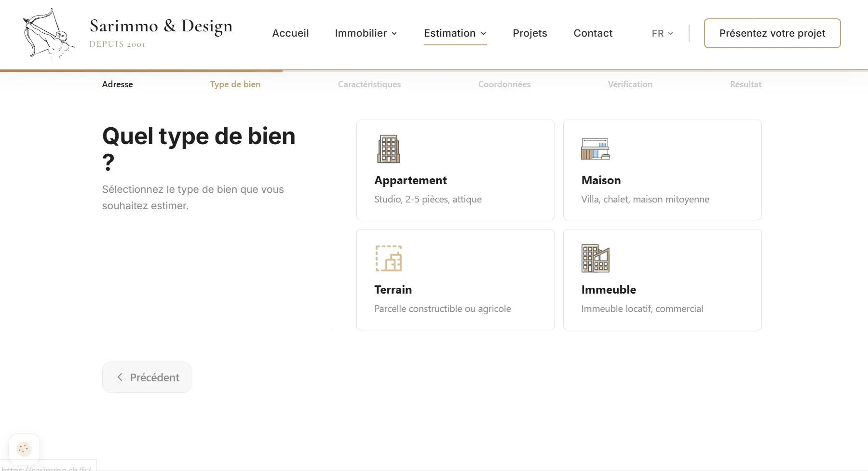
Task: Click the Sarimmo archer logo
Action: pos(49,33)
